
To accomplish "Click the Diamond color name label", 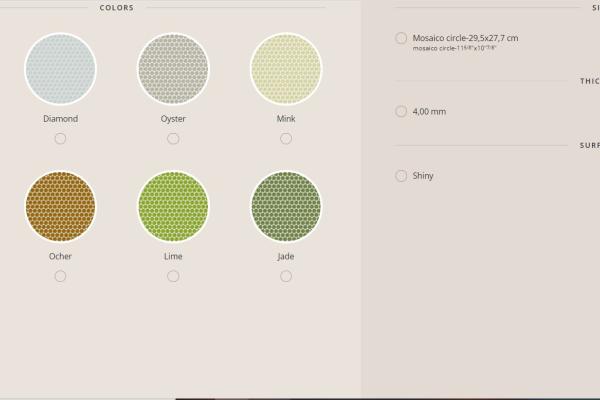I will tap(60, 119).
